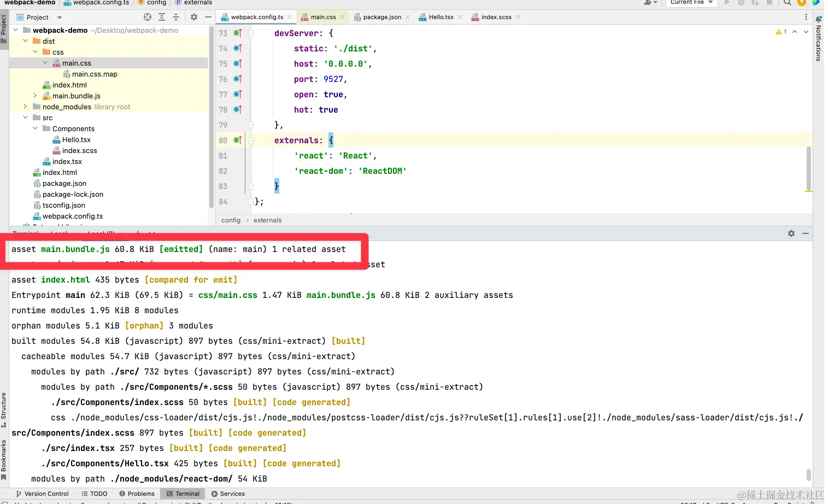Expand the main.bundle.js node
Image resolution: width=828 pixels, height=504 pixels.
tap(36, 96)
